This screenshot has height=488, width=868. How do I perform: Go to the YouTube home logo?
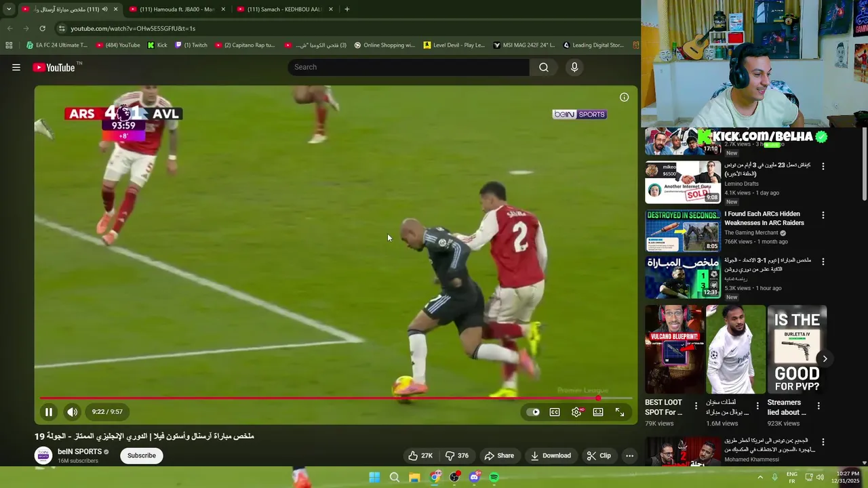pos(54,67)
